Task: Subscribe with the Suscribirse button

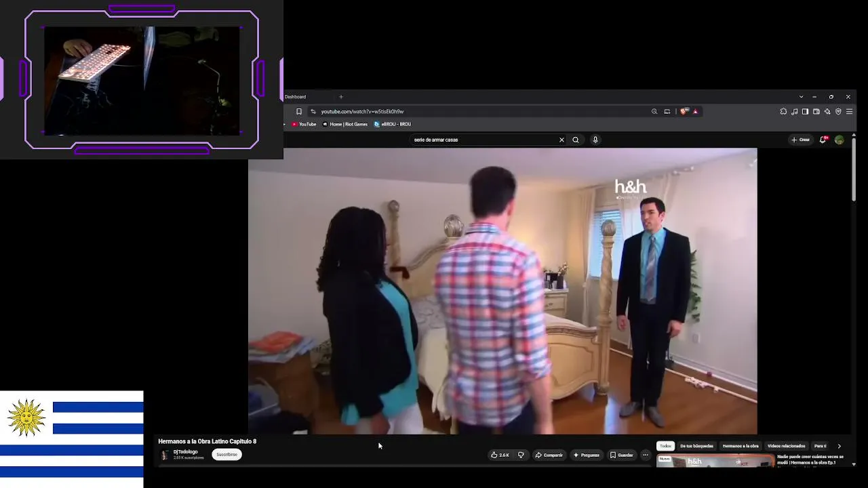Action: point(226,455)
